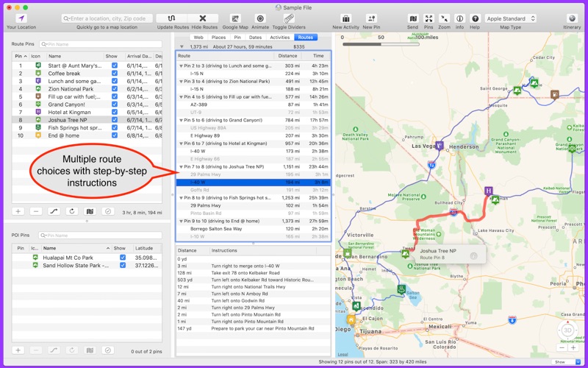The image size is (588, 368).
Task: Click the add button under Route Pins
Action: pyautogui.click(x=18, y=211)
